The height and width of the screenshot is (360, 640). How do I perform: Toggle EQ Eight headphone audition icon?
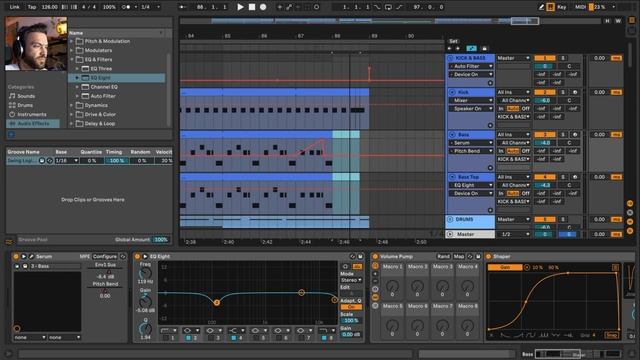point(345,267)
